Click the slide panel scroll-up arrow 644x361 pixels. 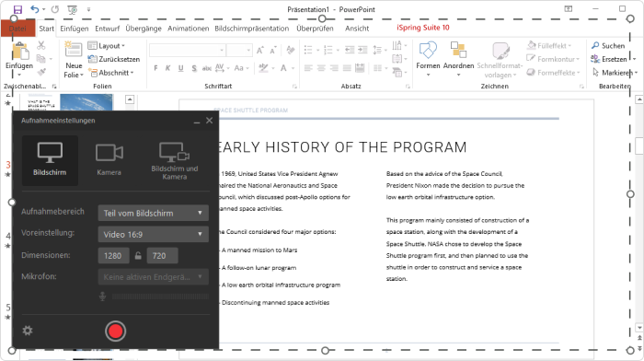click(130, 99)
